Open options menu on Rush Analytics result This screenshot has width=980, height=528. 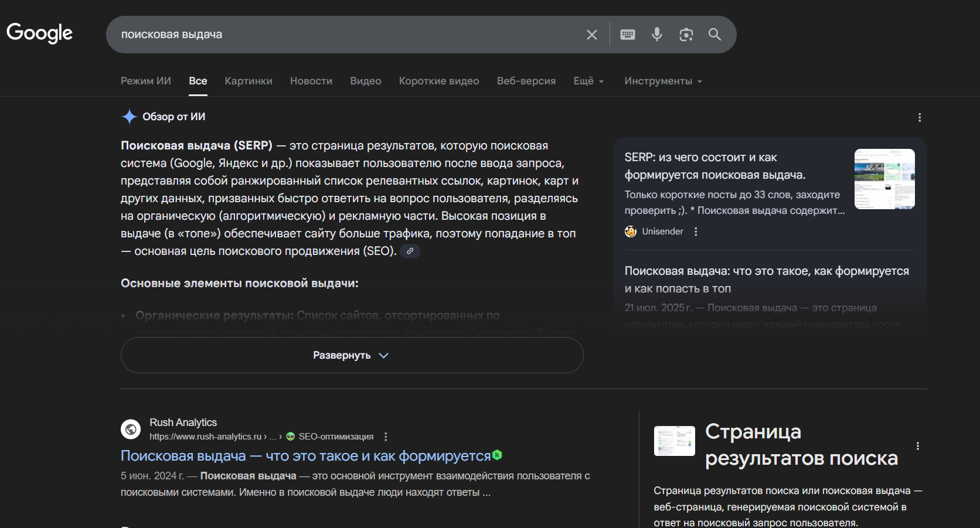tap(386, 437)
